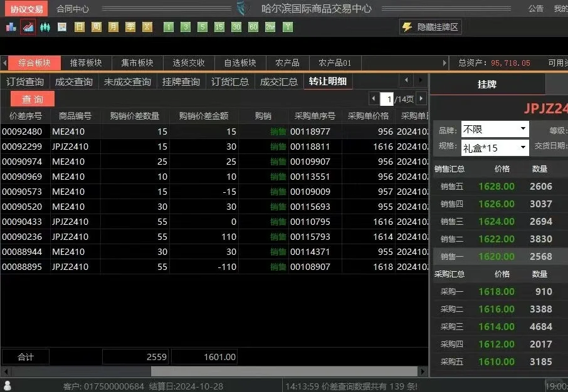Viewport: 568px width, 392px height.
Task: Select the 日 daily period icon
Action: 80,27
